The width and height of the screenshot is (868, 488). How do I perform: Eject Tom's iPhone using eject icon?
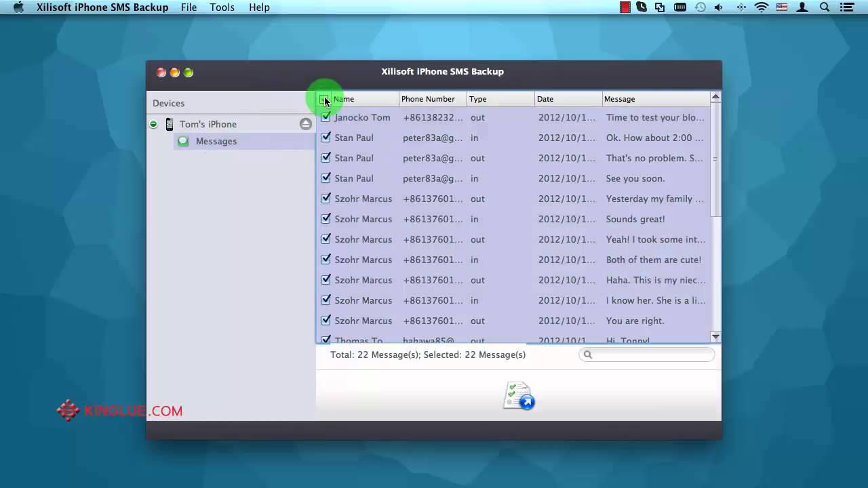click(306, 124)
